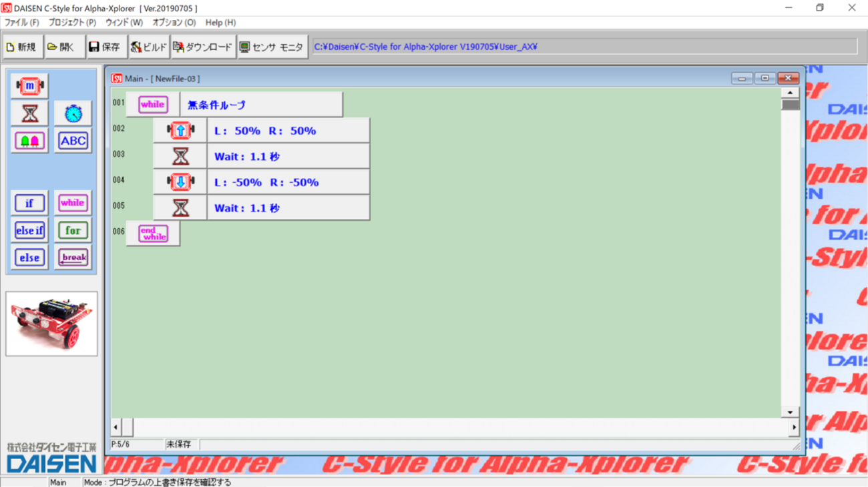Open the Help (H) menu
This screenshot has width=868, height=487.
[x=220, y=23]
